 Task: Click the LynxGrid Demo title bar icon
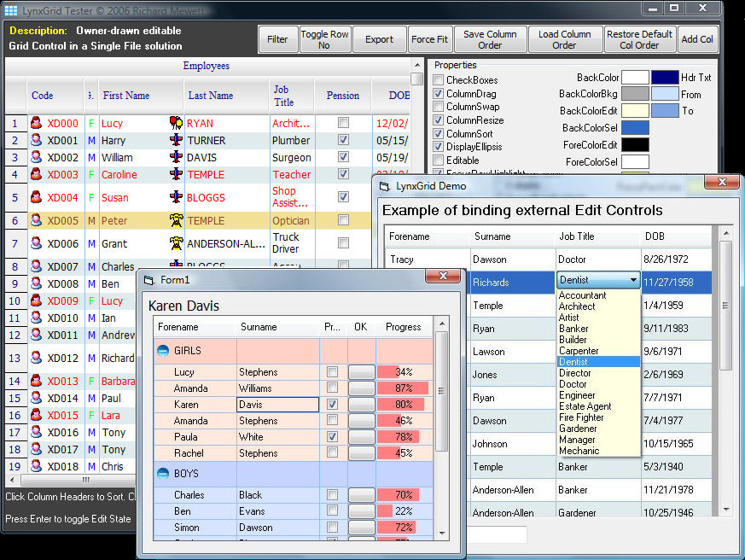(384, 185)
